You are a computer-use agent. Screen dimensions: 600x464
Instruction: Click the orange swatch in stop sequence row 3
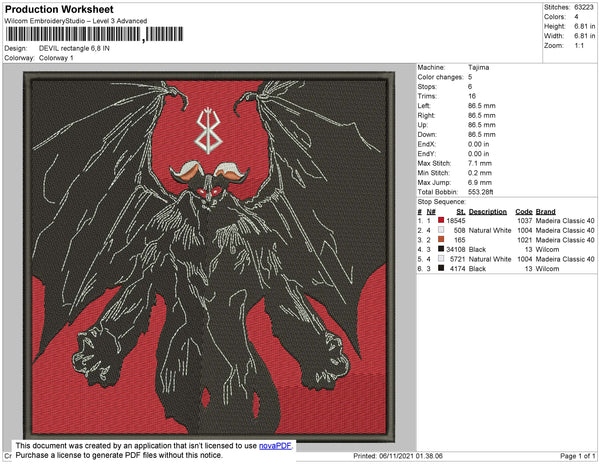(441, 239)
